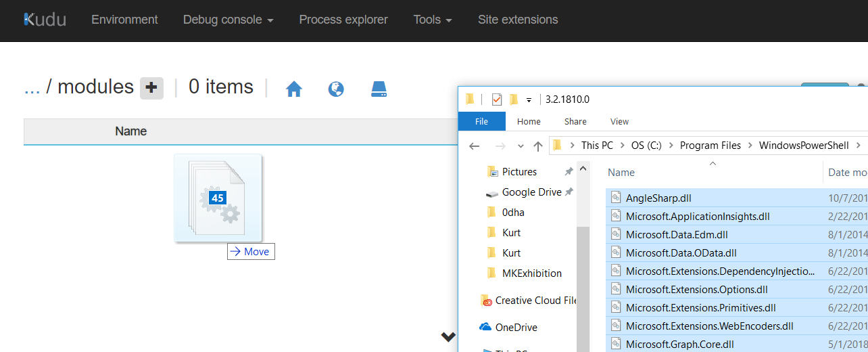Switch to the View ribbon tab
868x352 pixels.
(619, 122)
